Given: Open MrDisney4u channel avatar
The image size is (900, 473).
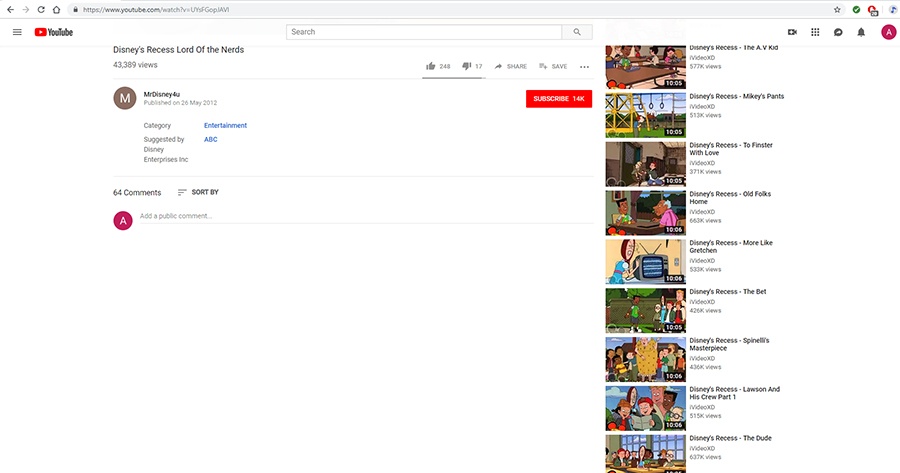Looking at the screenshot, I should coord(125,98).
